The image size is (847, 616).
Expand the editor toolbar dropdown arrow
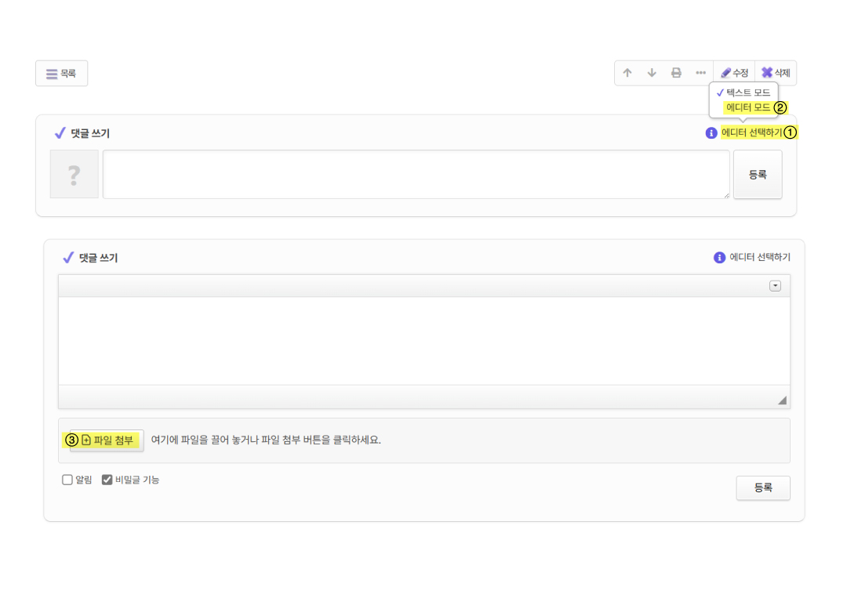pyautogui.click(x=775, y=286)
